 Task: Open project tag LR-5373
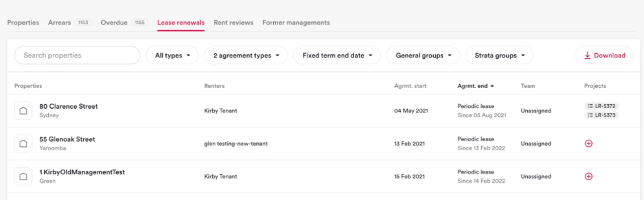pyautogui.click(x=601, y=115)
